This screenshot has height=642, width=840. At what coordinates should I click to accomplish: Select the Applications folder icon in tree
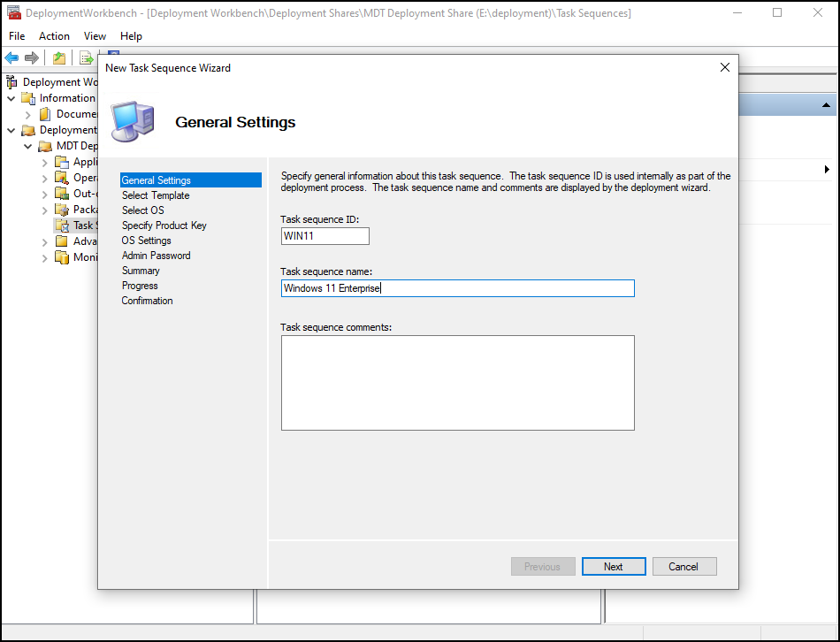[x=61, y=162]
